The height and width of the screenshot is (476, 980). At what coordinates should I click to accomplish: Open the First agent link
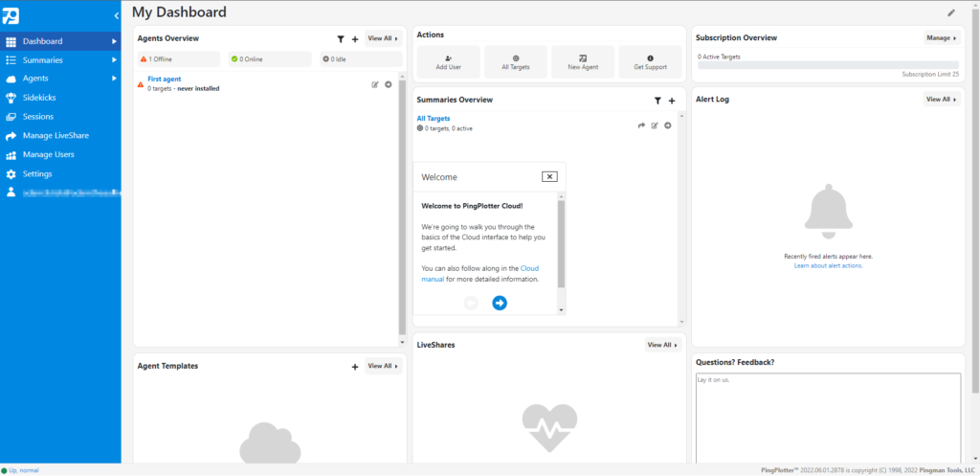point(165,79)
